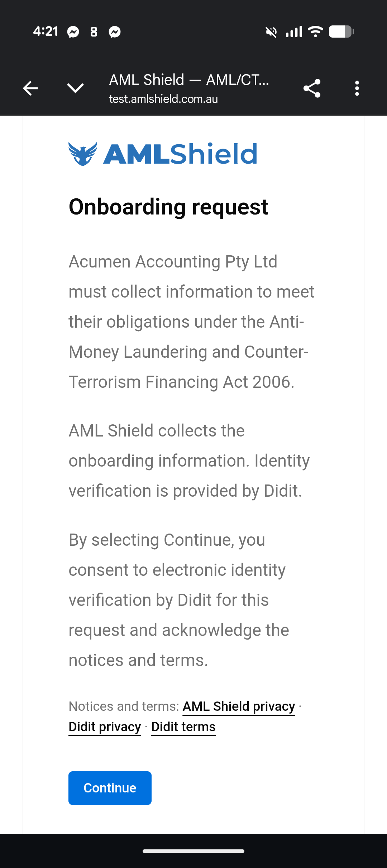Tap the Wi-Fi status icon
Viewport: 387px width, 868px height.
coord(316,32)
